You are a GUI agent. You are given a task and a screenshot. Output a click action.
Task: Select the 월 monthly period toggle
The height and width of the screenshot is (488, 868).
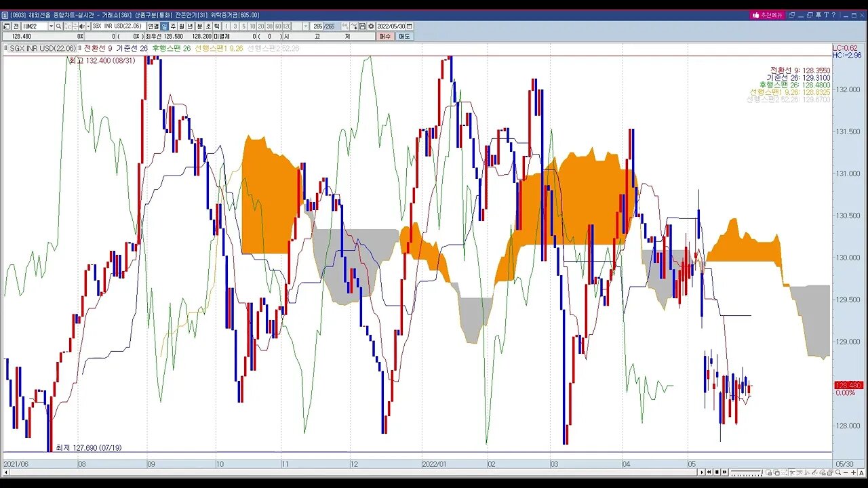(x=182, y=26)
